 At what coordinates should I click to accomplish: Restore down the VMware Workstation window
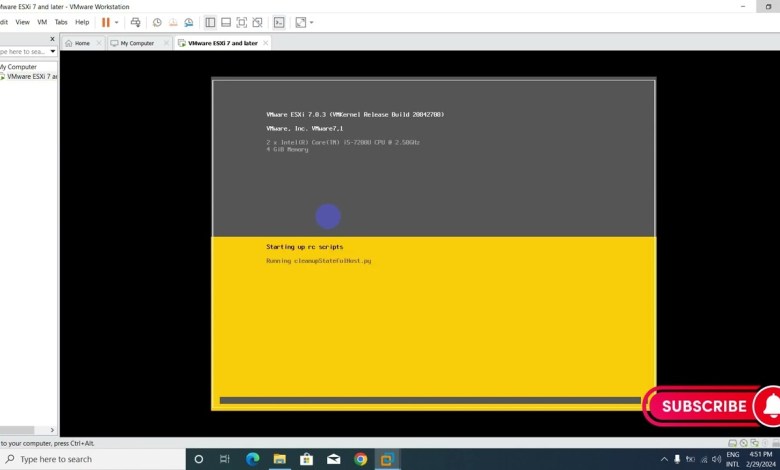pos(768,6)
